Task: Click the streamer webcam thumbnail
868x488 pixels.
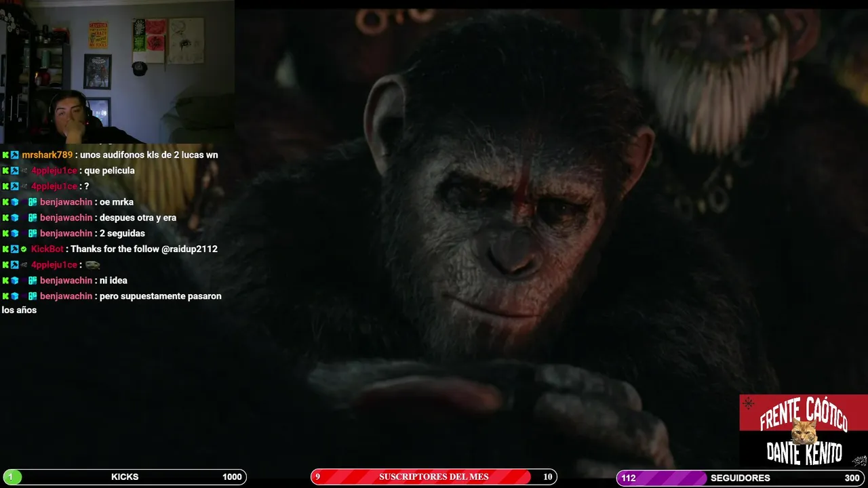Action: coord(117,72)
